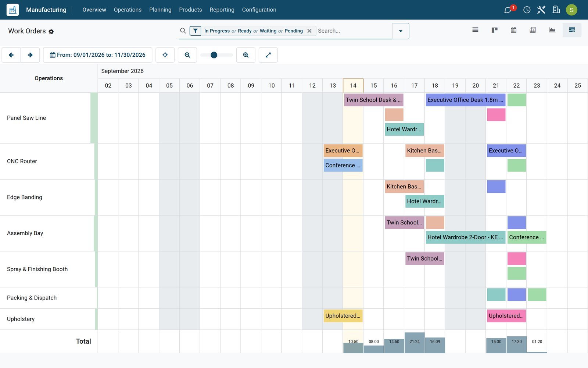Open the Products menu

(x=190, y=10)
